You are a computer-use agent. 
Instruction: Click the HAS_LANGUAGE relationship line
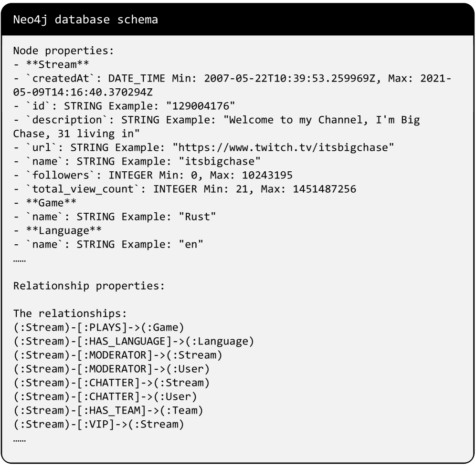[133, 341]
